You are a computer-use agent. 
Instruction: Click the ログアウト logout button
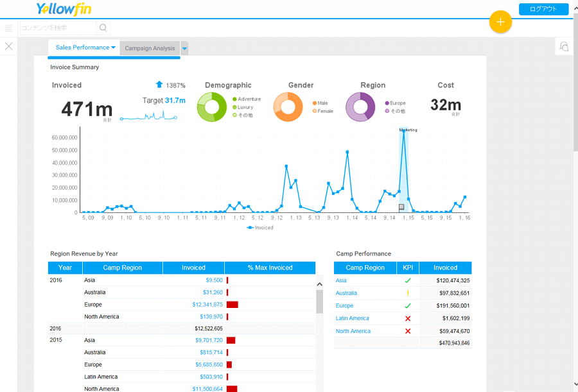(x=543, y=9)
